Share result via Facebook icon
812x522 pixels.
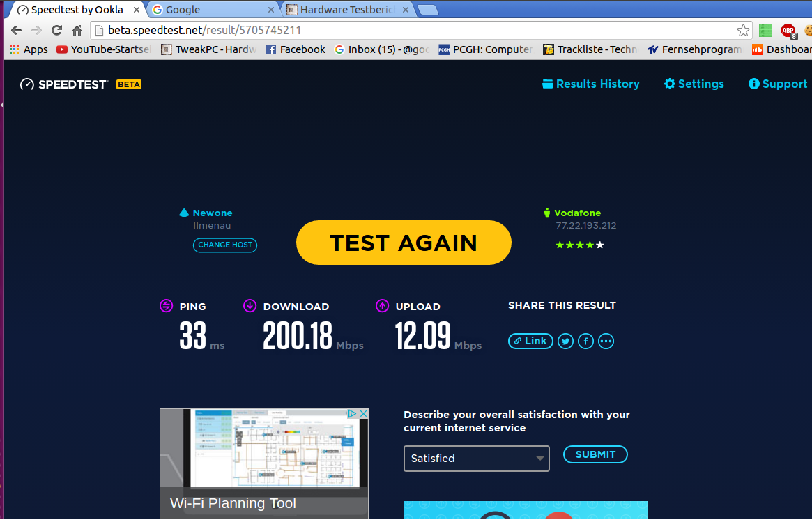pos(585,341)
